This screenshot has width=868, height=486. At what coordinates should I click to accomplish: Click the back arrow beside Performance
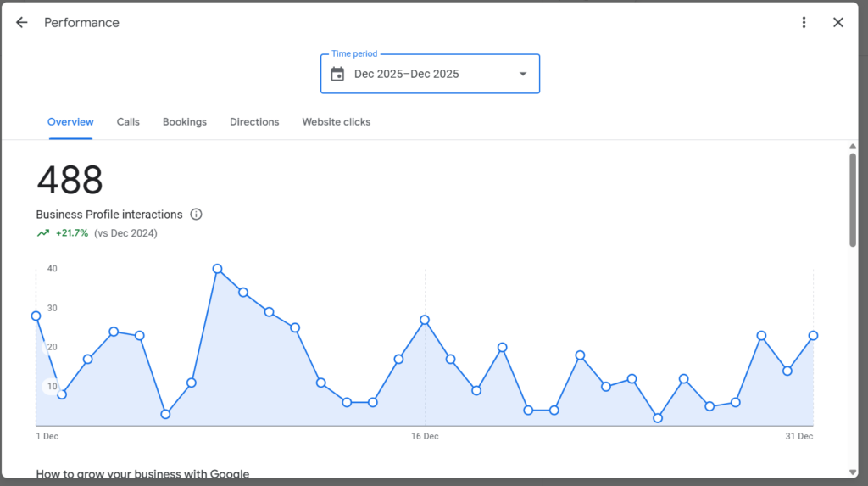coord(22,23)
